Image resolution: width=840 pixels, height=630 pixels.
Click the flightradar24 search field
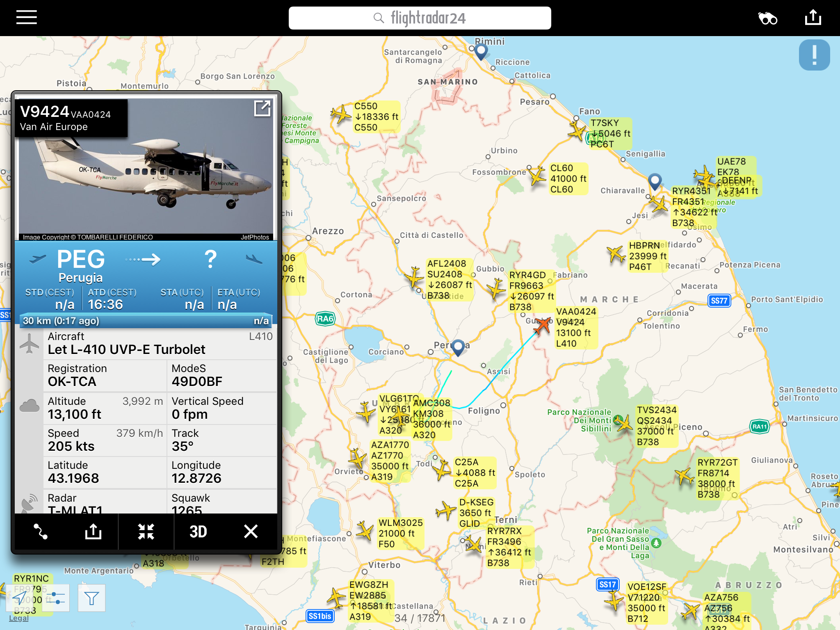point(420,18)
